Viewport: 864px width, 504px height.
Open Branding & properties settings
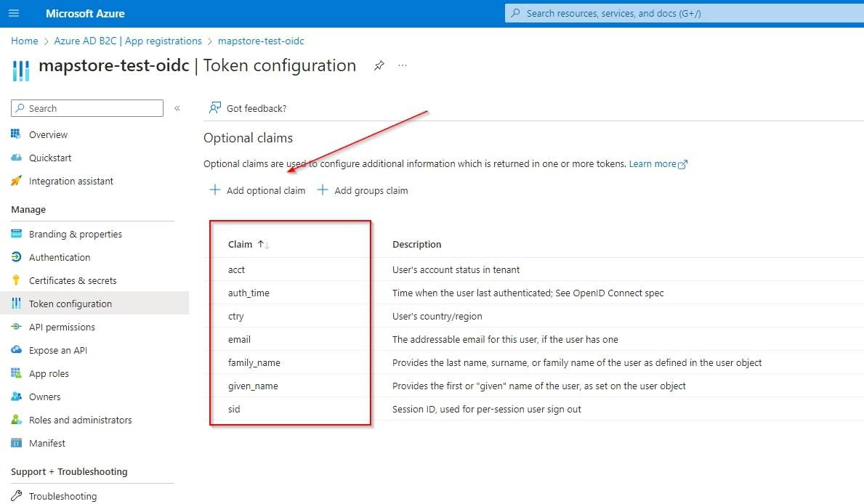pyautogui.click(x=74, y=234)
